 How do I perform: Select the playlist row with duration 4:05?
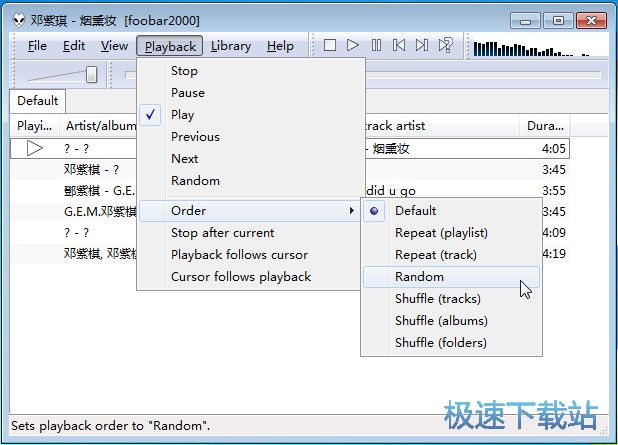290,149
